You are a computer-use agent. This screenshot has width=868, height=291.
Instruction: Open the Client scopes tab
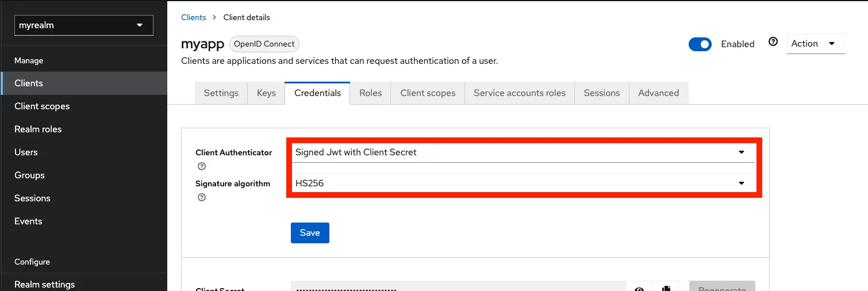[428, 93]
